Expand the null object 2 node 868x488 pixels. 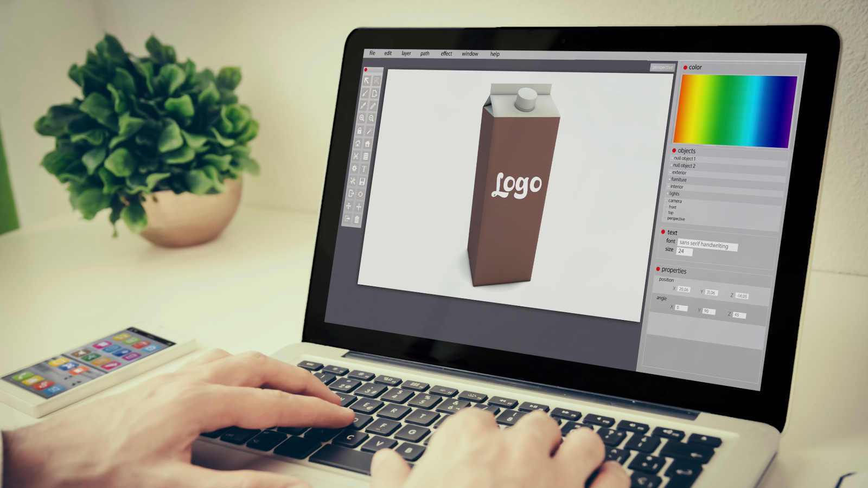671,165
